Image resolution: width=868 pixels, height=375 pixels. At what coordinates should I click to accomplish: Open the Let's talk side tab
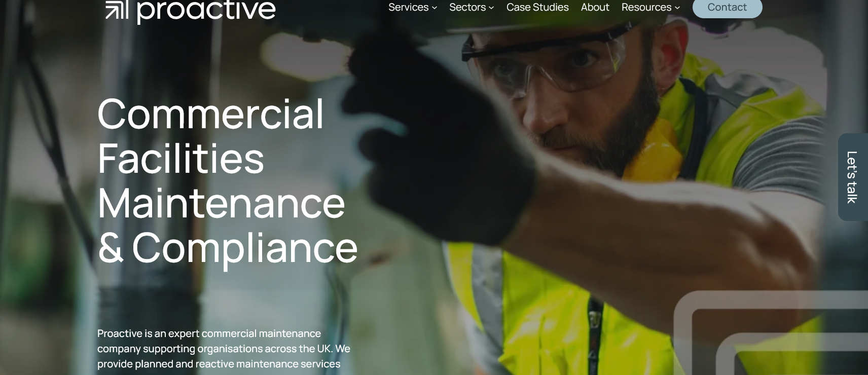pos(853,177)
